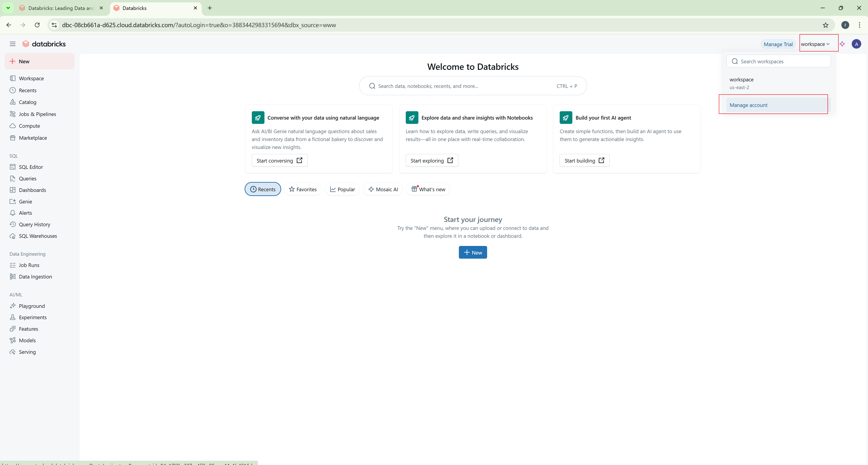
Task: Click the Features icon in sidebar
Action: (x=13, y=329)
